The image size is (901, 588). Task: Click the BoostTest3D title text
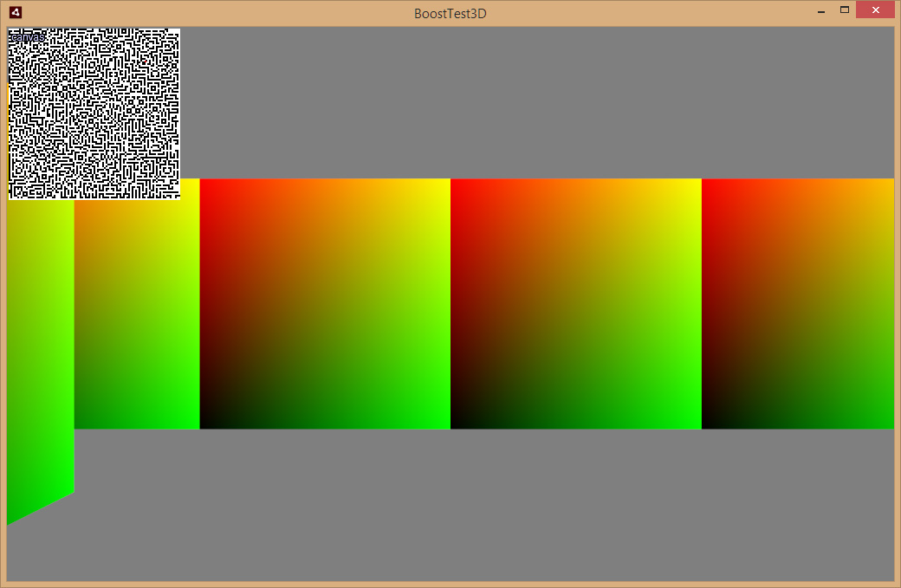pyautogui.click(x=450, y=13)
